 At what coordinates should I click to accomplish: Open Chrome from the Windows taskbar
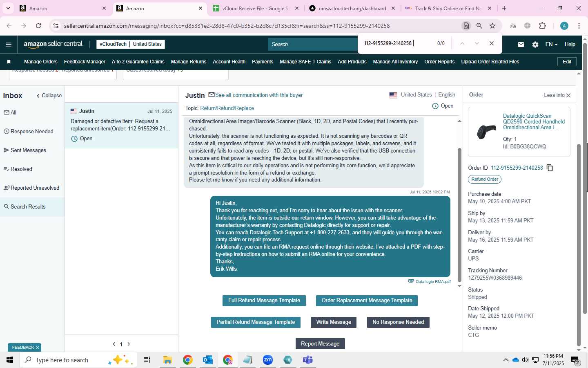pyautogui.click(x=187, y=360)
